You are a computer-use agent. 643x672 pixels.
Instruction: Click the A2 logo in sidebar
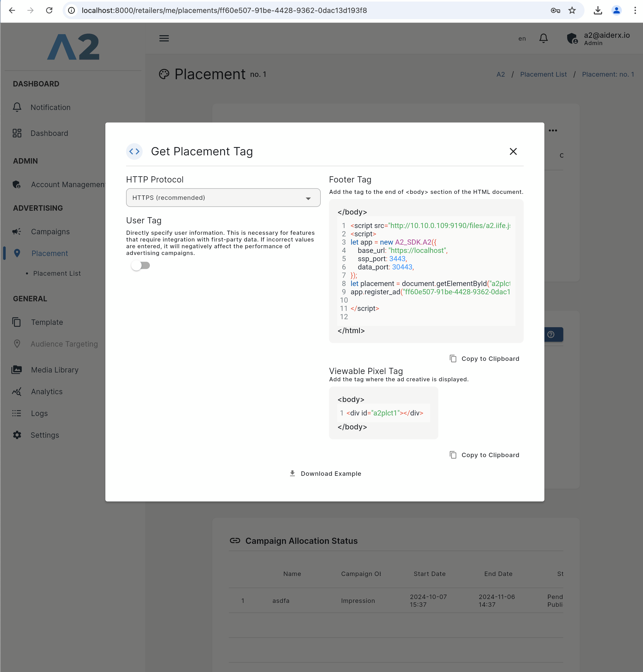73,47
